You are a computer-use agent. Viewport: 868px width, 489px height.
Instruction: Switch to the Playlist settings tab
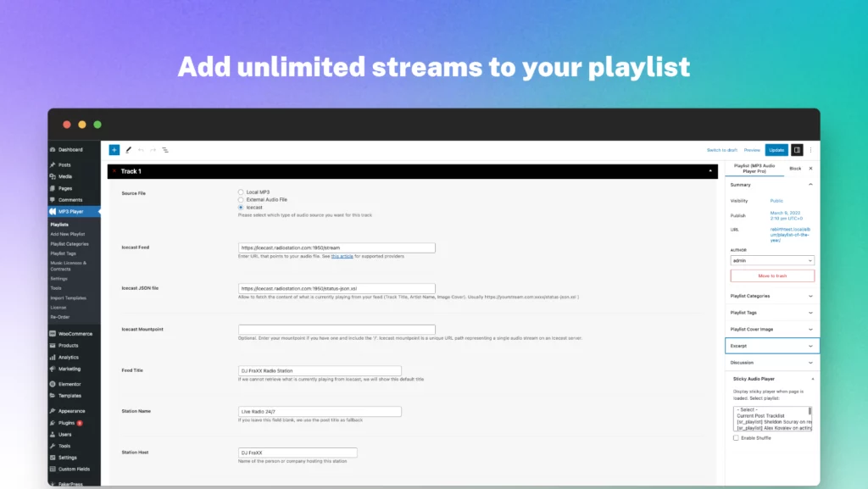[x=754, y=168]
